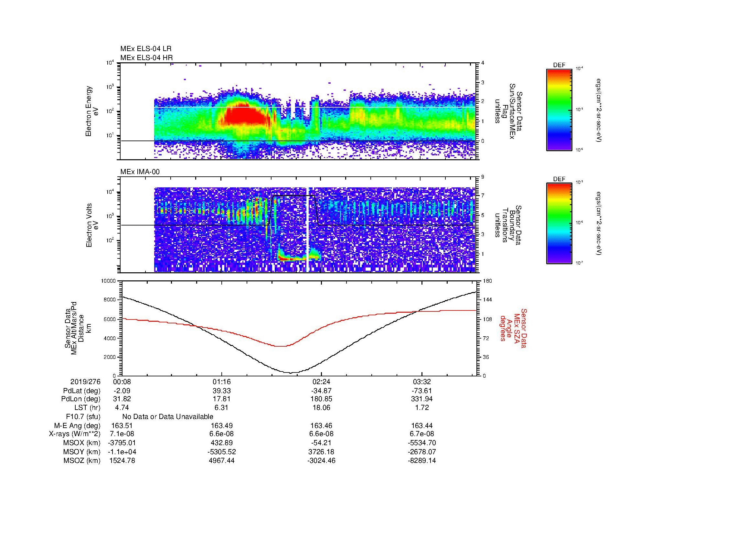756x534 pixels.
Task: Click the PdLon value '180.85'
Action: tap(321, 399)
